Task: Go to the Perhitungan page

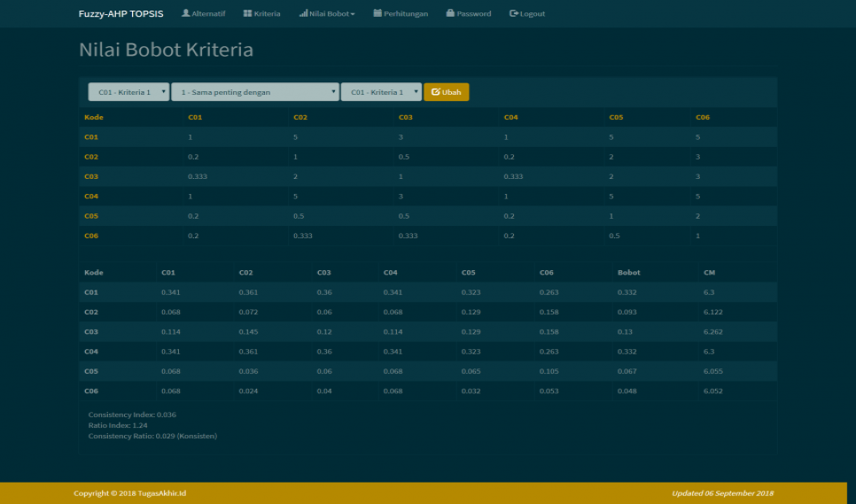Action: pos(401,13)
